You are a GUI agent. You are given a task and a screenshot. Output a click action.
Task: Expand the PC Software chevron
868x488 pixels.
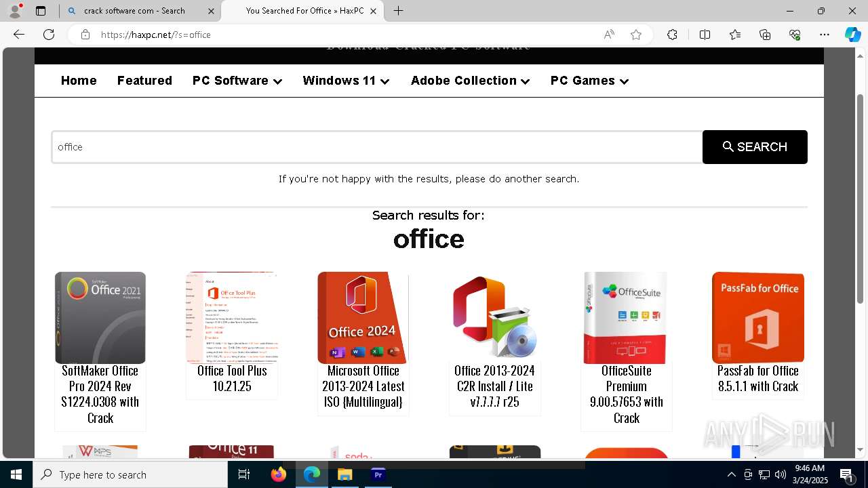[x=277, y=81]
